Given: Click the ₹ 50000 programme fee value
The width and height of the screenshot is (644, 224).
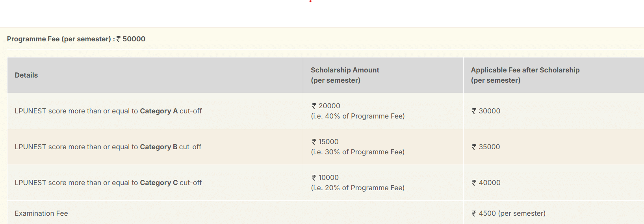Looking at the screenshot, I should pos(131,39).
